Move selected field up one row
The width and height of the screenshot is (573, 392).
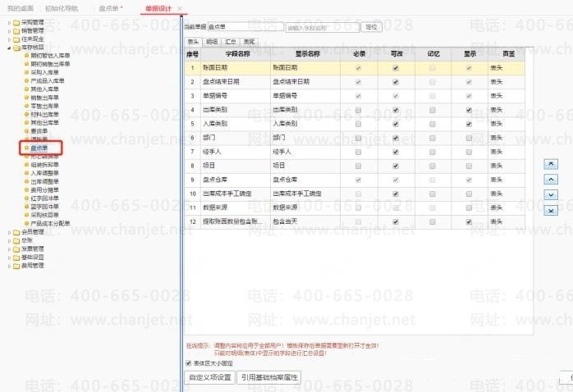pyautogui.click(x=551, y=180)
